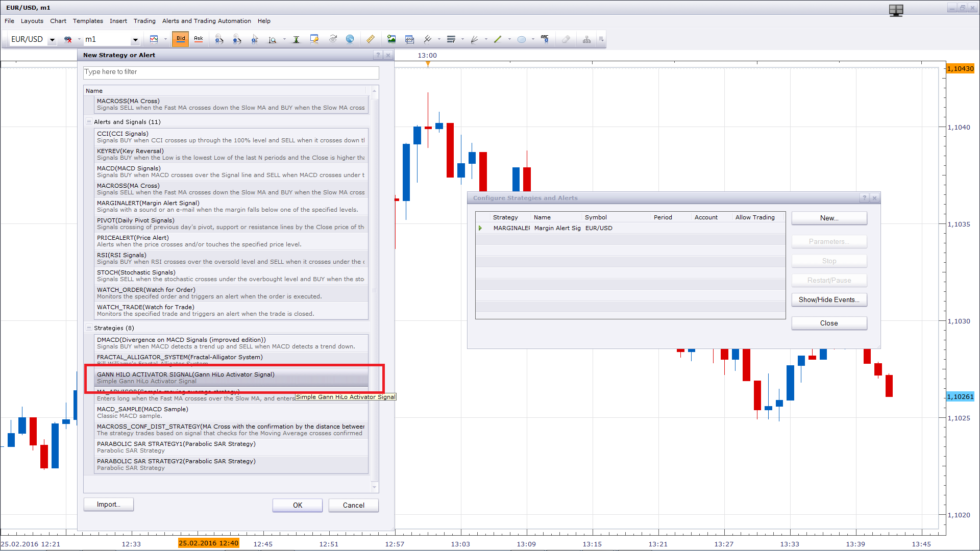Open the Layouts menu
The height and width of the screenshot is (551, 980).
click(32, 21)
